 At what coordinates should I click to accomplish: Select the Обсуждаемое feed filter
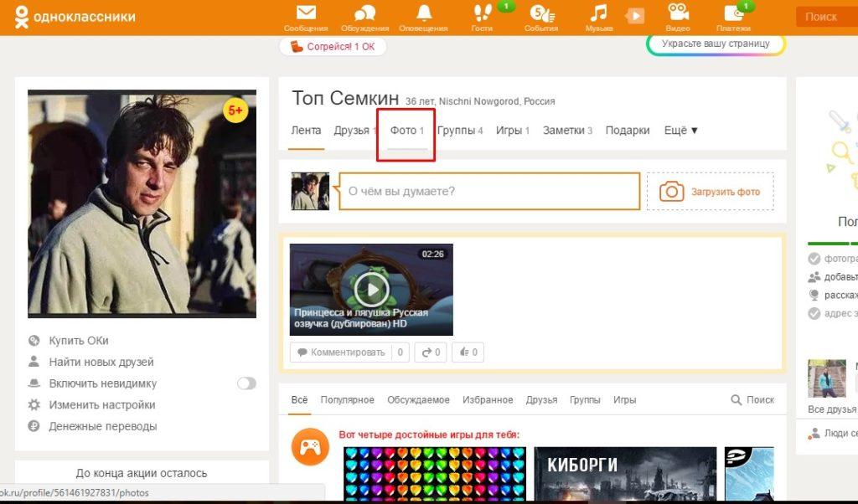pyautogui.click(x=418, y=399)
